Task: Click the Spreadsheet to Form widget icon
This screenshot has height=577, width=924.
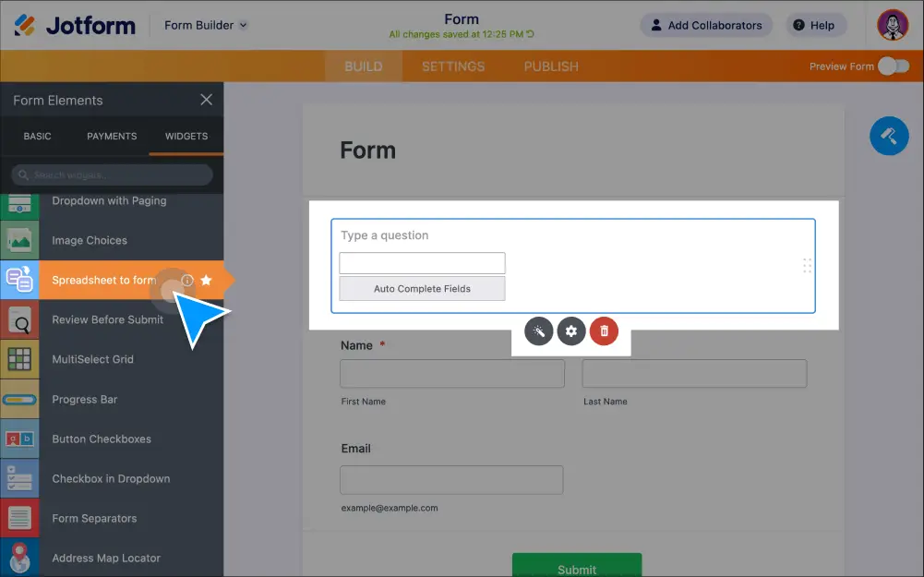Action: click(x=20, y=279)
